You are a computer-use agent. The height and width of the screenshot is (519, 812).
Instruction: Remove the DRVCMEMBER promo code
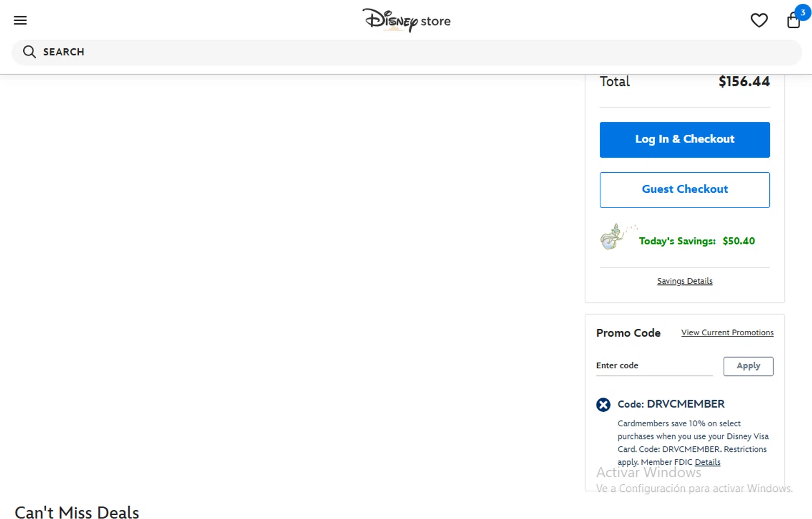(x=603, y=405)
